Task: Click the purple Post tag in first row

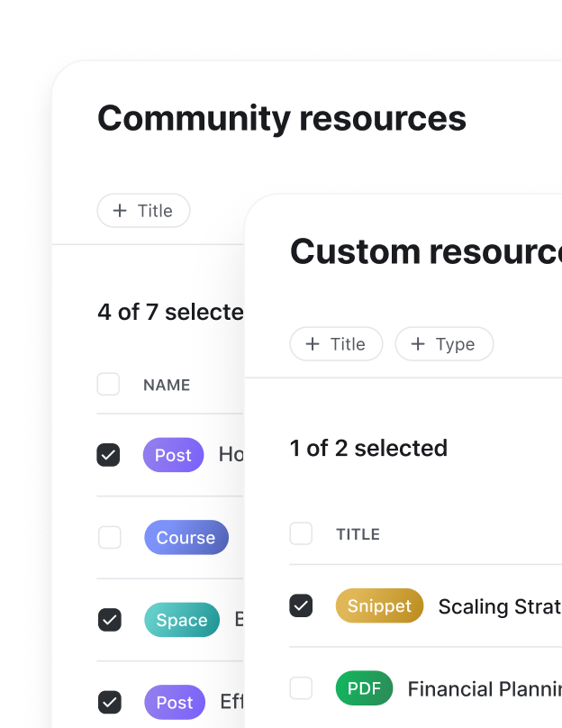Action: 173,455
